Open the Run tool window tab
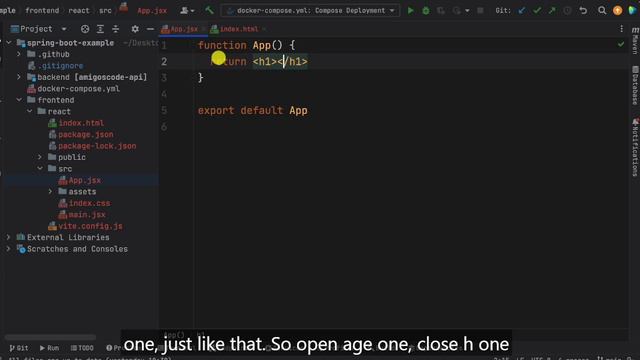This screenshot has width=640, height=360. click(x=49, y=348)
